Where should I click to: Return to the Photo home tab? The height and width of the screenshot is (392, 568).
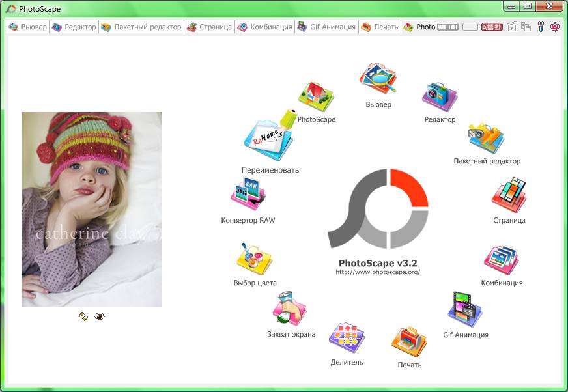tap(419, 27)
